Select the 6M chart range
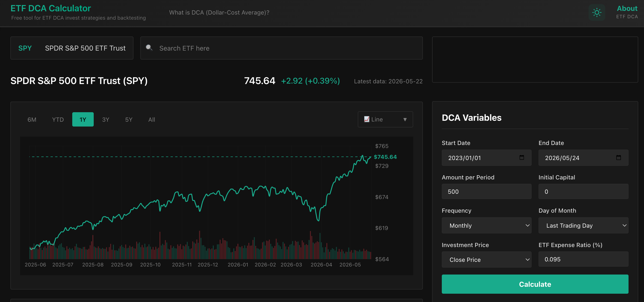This screenshot has width=644, height=302. [32, 120]
